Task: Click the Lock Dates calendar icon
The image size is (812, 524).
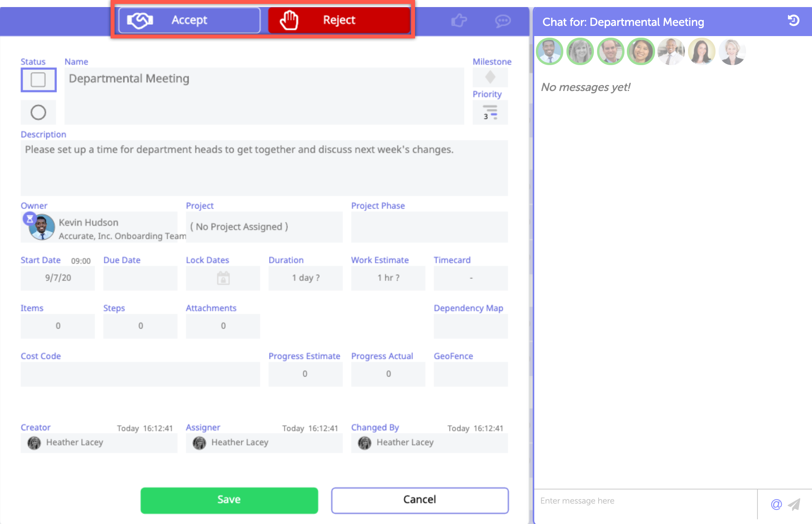Action: tap(223, 278)
